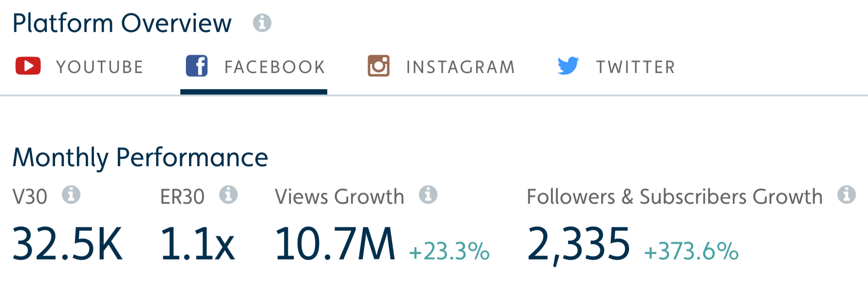Show the Views Growth info icon
The height and width of the screenshot is (283, 868).
pos(428,194)
